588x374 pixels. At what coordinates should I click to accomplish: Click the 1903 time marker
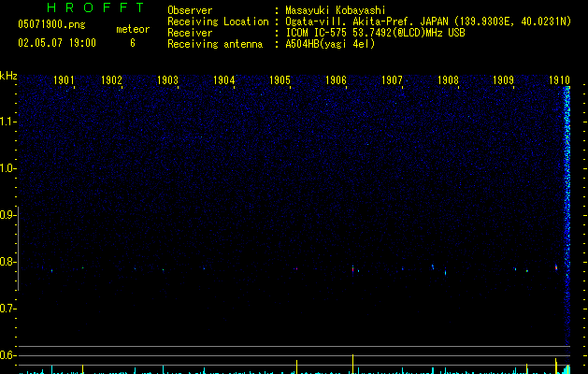[167, 80]
